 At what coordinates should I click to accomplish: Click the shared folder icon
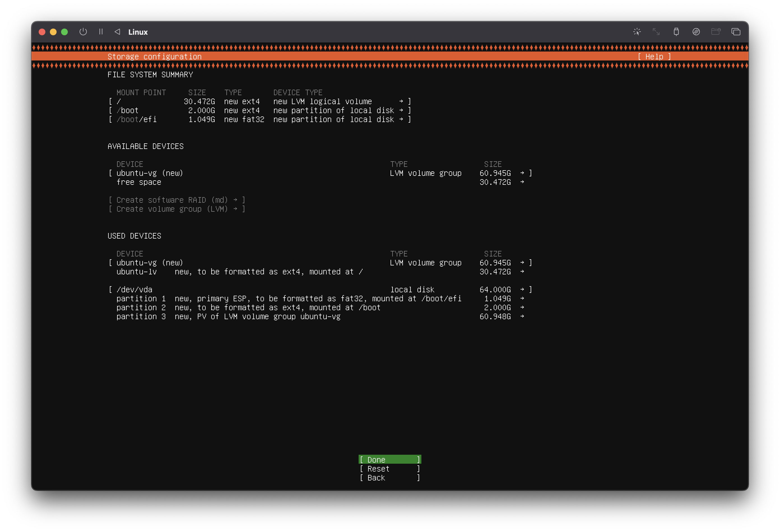(x=716, y=32)
